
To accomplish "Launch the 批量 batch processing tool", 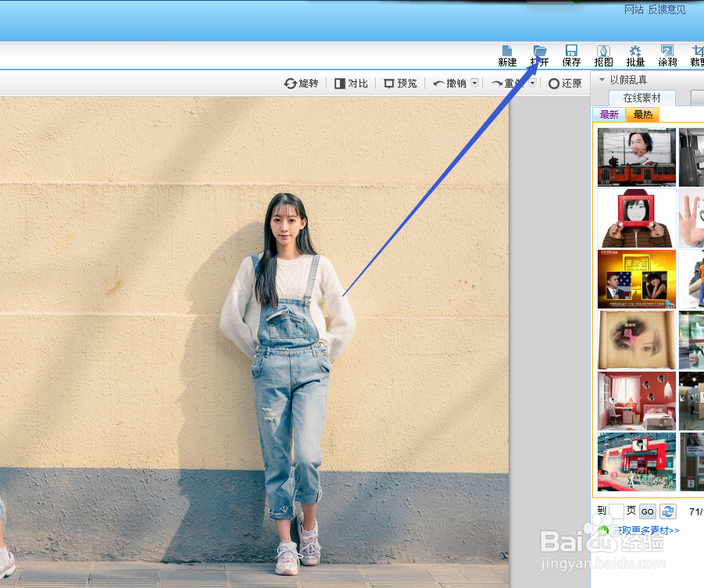I will coord(635,55).
